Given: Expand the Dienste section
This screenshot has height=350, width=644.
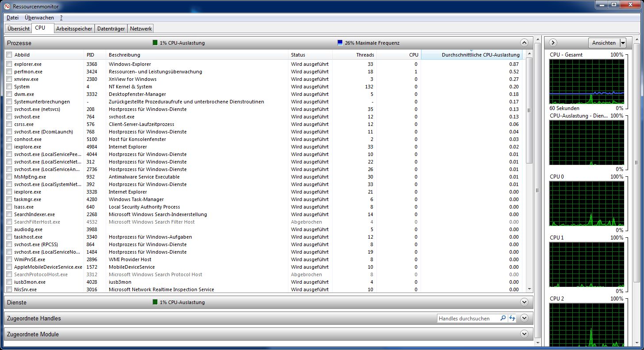Looking at the screenshot, I should (525, 302).
